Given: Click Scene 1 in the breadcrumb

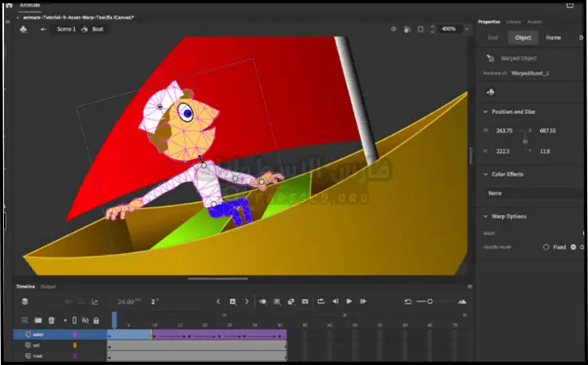Looking at the screenshot, I should (66, 29).
